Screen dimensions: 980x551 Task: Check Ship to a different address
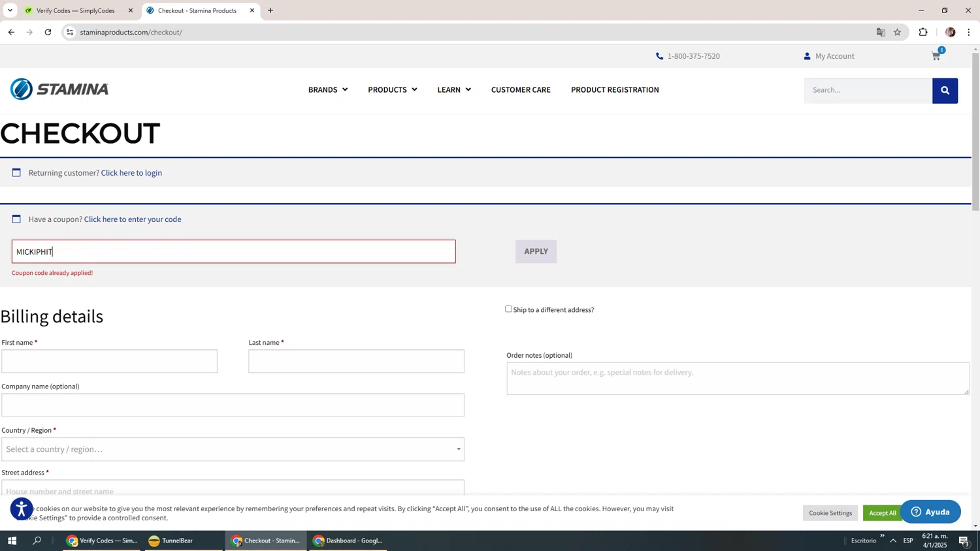point(508,309)
